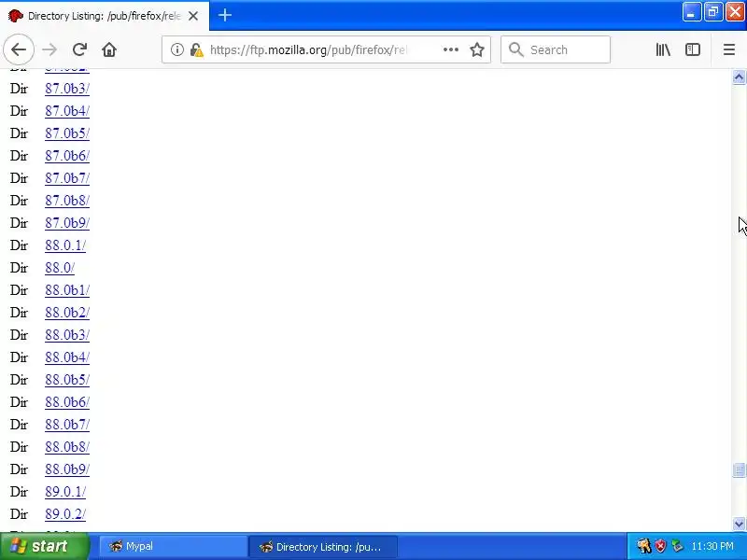Open the 88.0b1/ directory link
Screen dimensions: 747x560
[67, 290]
